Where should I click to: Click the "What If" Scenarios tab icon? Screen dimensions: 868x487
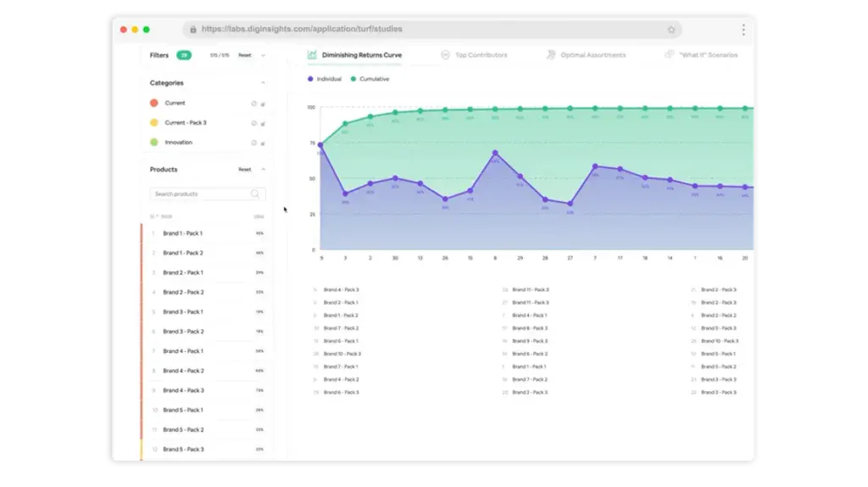point(670,54)
